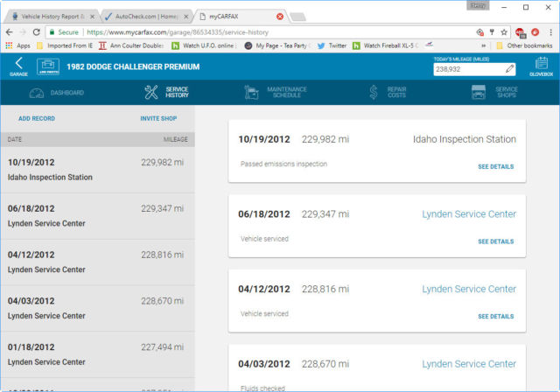Click the Add Record link
This screenshot has height=392, width=560.
[37, 117]
